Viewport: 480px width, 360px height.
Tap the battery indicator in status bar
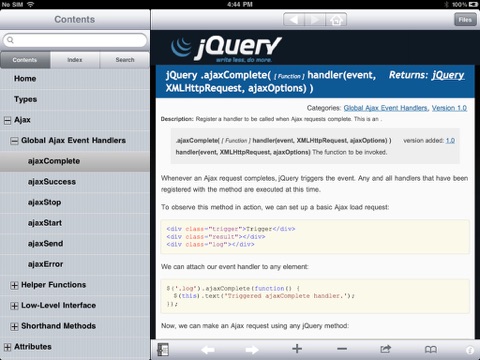click(473, 4)
